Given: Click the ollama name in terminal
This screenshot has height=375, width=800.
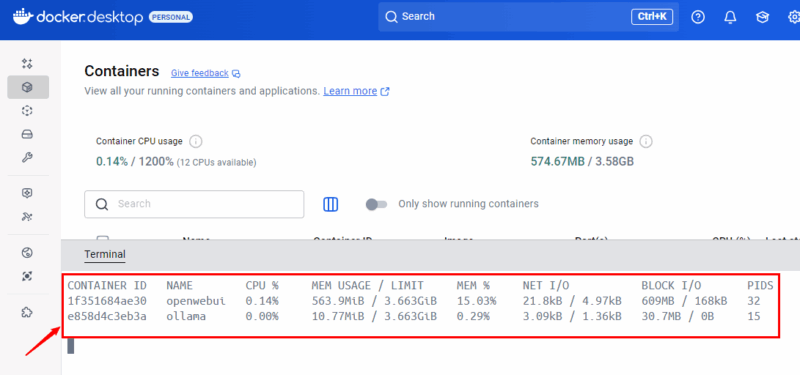Looking at the screenshot, I should [186, 316].
